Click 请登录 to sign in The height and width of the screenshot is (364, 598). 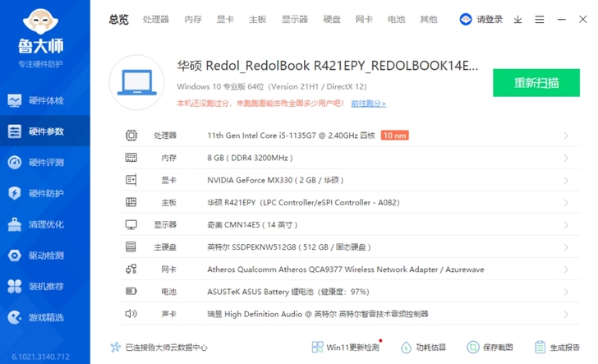pos(490,20)
